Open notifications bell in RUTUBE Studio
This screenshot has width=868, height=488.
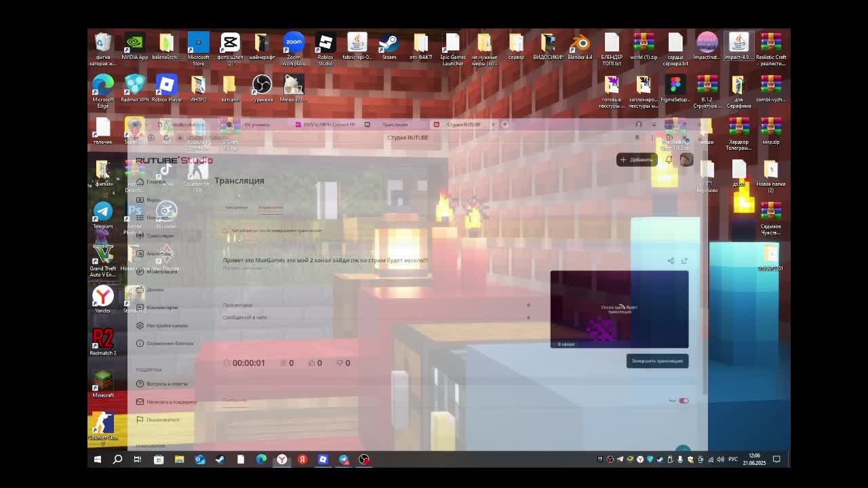(x=669, y=160)
